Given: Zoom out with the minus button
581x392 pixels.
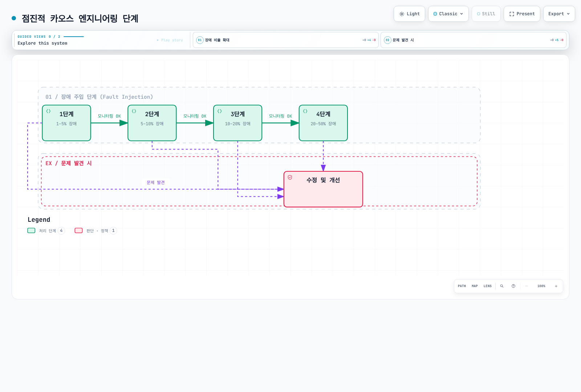Looking at the screenshot, I should (527, 286).
